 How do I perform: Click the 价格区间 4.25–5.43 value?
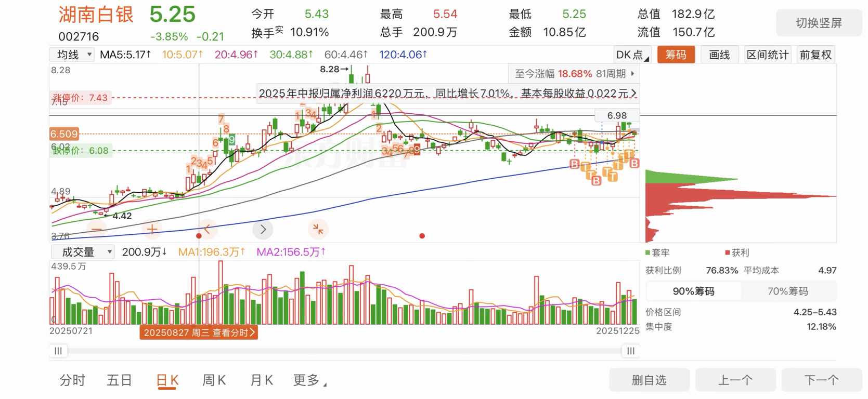tap(815, 312)
